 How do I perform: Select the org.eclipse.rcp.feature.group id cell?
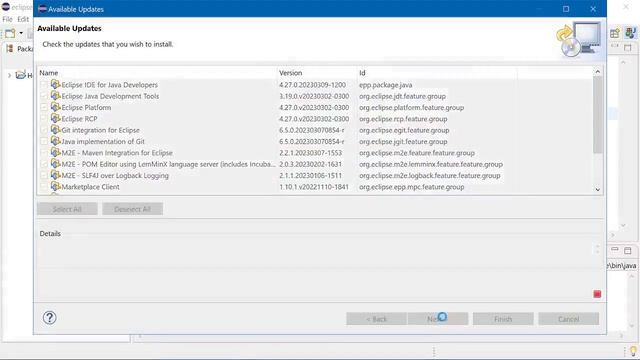point(403,119)
